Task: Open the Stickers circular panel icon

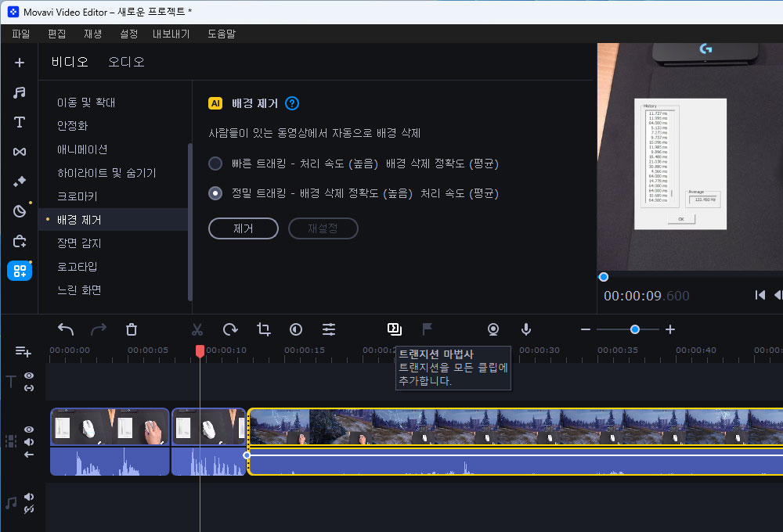Action: (20, 211)
